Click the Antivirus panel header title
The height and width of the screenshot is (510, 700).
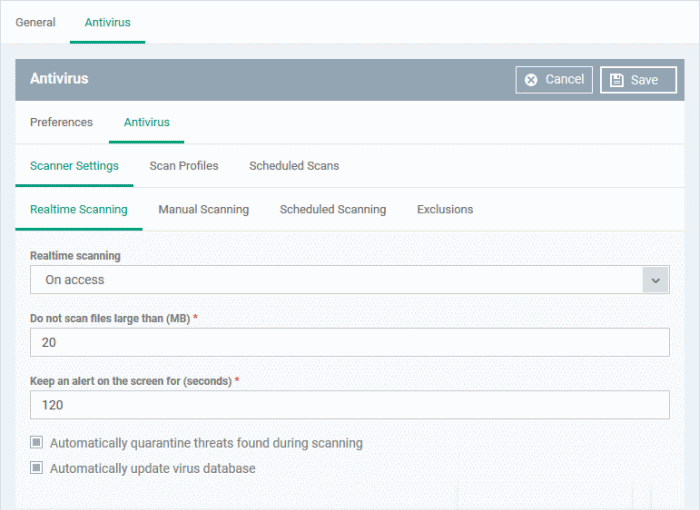click(59, 78)
